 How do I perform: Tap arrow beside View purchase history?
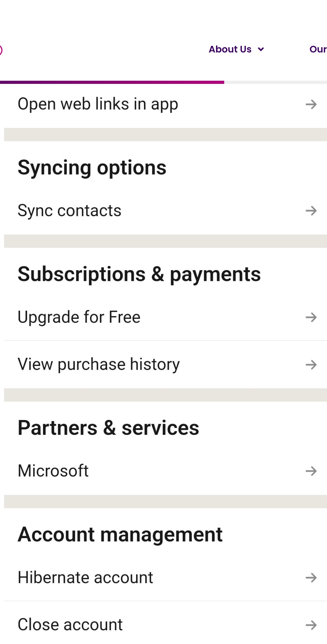311,365
